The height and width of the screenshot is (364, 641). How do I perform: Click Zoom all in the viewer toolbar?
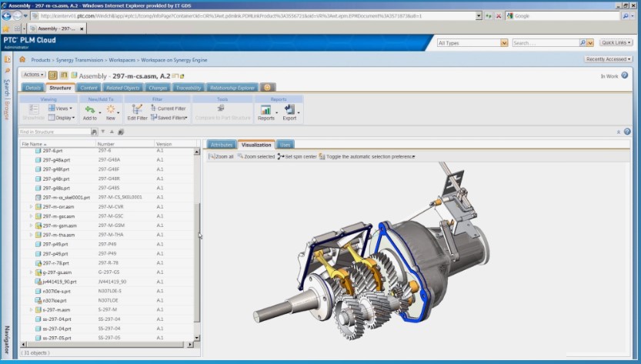[221, 156]
